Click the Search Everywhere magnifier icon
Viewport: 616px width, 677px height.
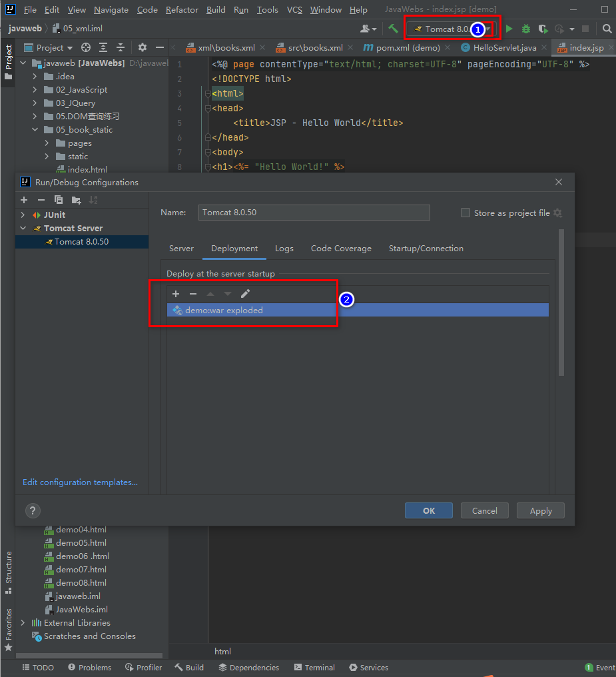tap(607, 29)
